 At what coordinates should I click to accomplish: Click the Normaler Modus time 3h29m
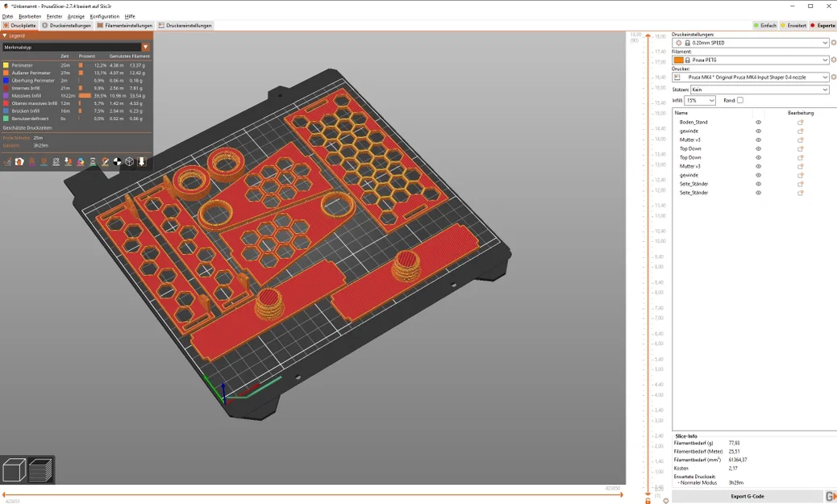[735, 483]
